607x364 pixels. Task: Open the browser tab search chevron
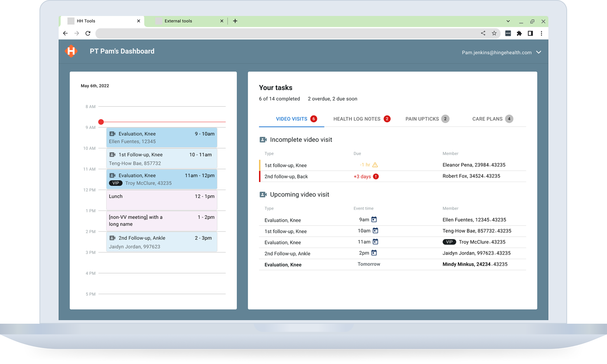tap(508, 21)
